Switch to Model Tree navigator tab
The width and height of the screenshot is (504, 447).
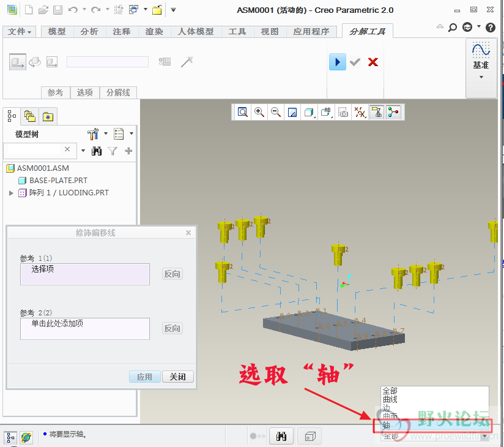(12, 116)
